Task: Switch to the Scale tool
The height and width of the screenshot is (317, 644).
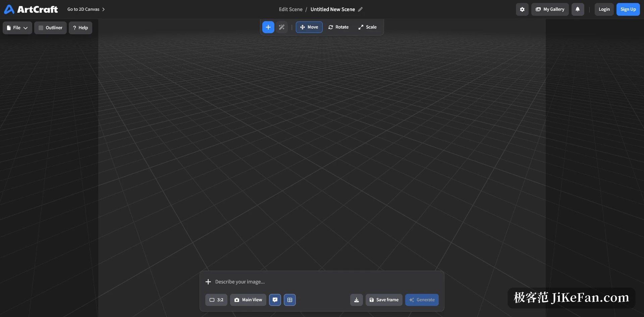Action: coord(368,27)
